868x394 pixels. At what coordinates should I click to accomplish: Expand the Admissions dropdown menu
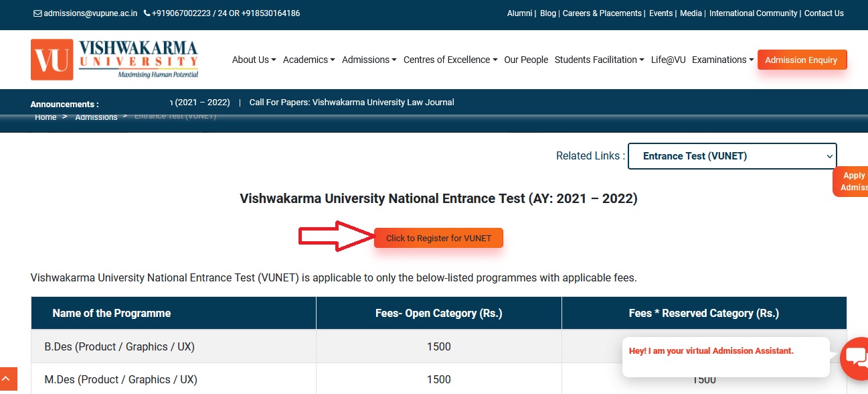pos(369,60)
